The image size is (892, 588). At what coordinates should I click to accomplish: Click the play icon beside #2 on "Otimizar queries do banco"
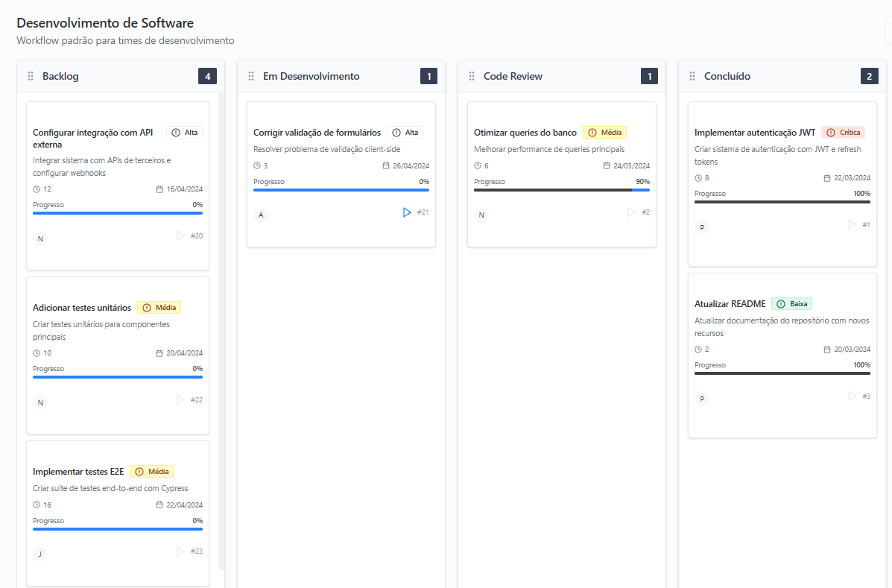(632, 212)
